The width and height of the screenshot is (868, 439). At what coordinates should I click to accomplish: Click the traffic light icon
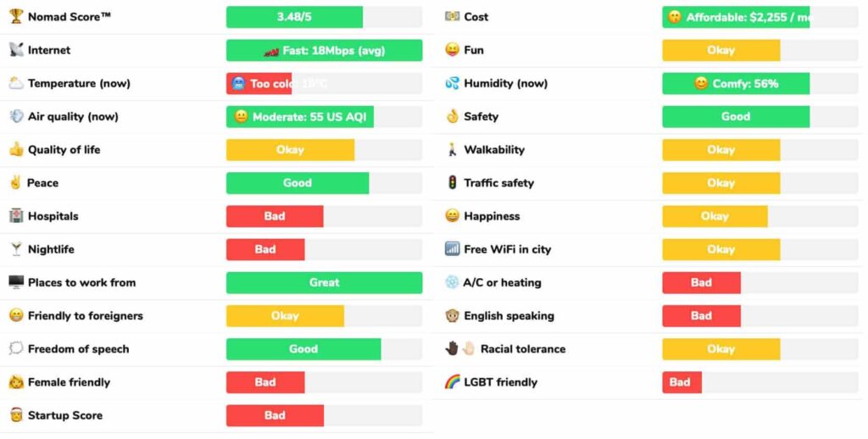[452, 183]
